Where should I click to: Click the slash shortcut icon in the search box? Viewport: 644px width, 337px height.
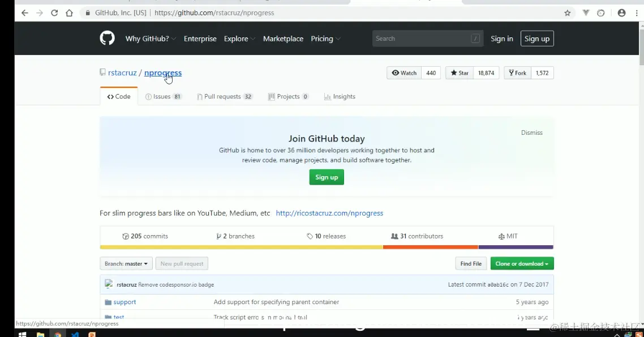click(475, 38)
